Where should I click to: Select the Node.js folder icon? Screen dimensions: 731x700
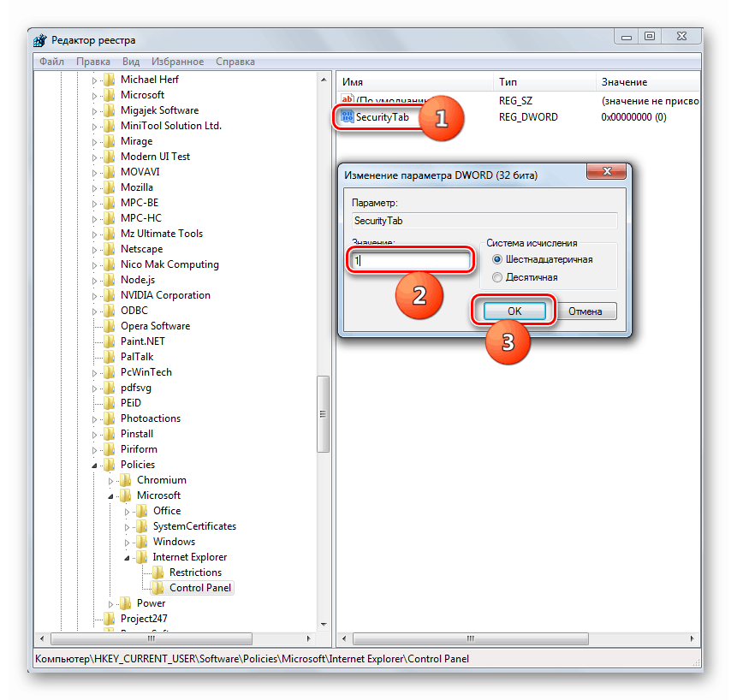(x=109, y=280)
